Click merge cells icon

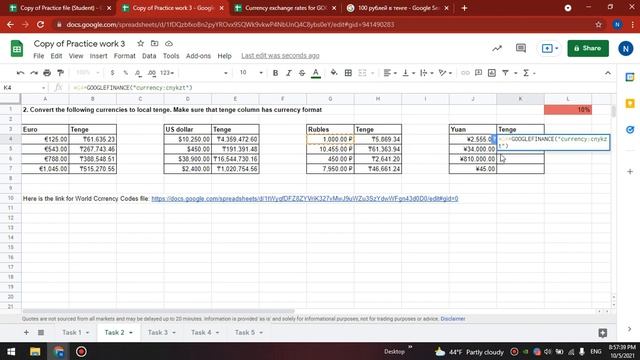pos(362,73)
